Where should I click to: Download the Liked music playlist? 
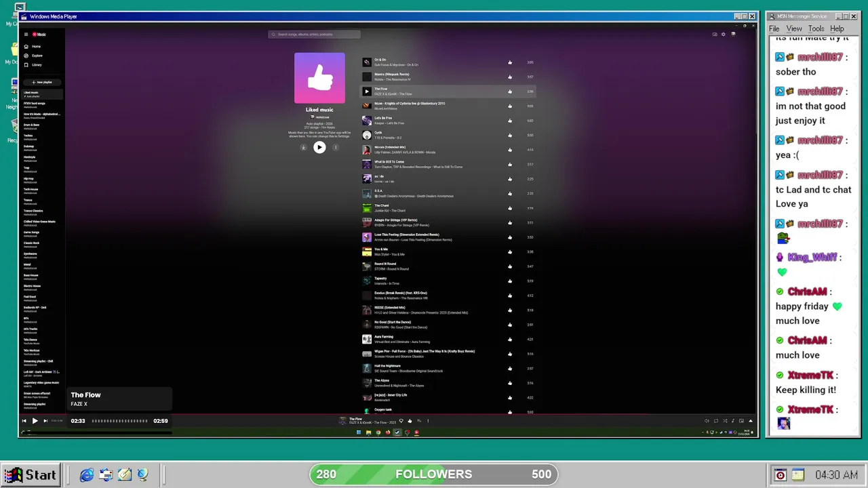pos(303,147)
